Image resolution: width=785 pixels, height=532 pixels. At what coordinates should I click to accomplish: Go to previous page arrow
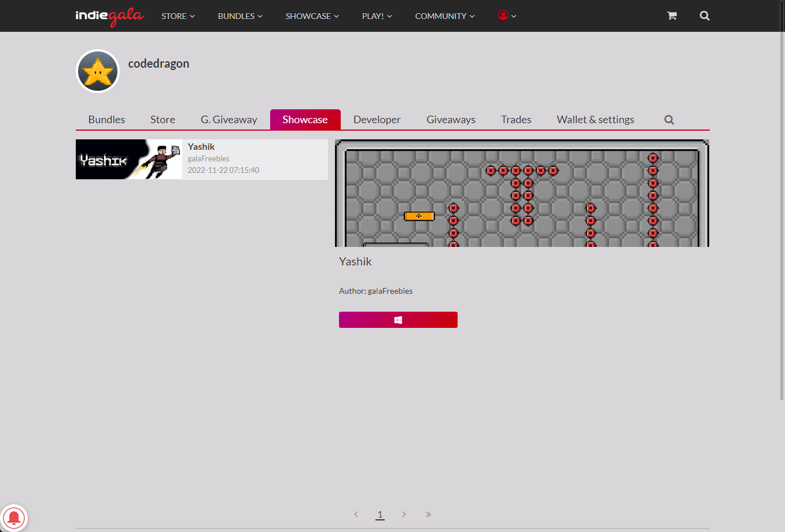coord(356,514)
